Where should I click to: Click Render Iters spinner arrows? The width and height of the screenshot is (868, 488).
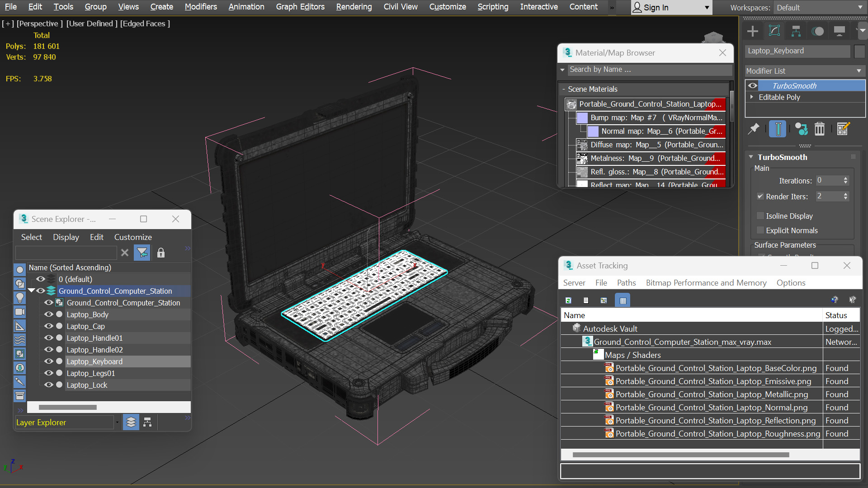(x=846, y=197)
